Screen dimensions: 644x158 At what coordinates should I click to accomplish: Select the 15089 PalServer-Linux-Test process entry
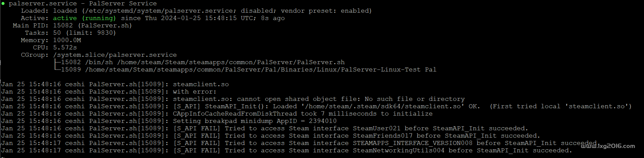pos(249,70)
